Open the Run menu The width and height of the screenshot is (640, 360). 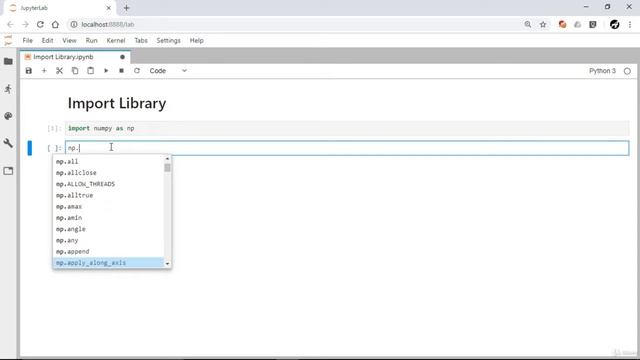click(x=91, y=40)
